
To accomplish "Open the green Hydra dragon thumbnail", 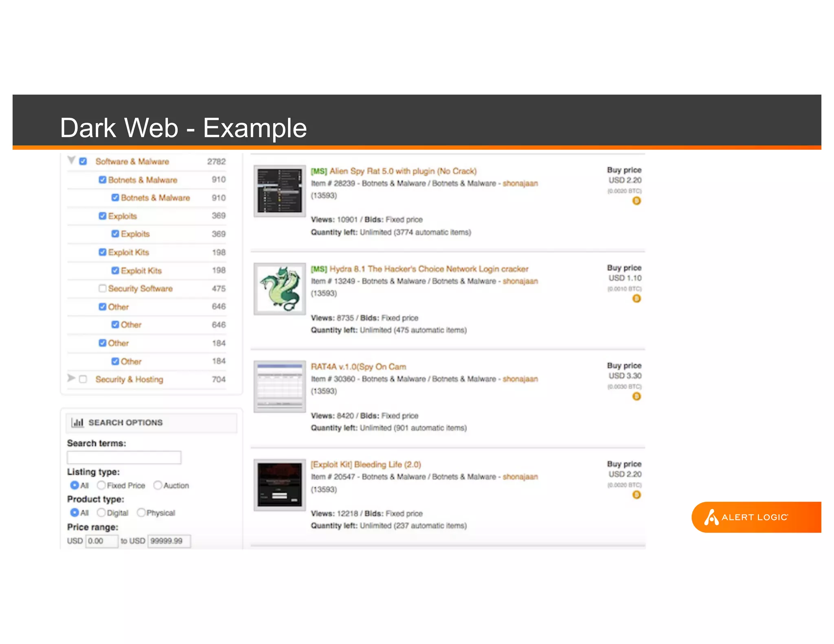I will [280, 289].
